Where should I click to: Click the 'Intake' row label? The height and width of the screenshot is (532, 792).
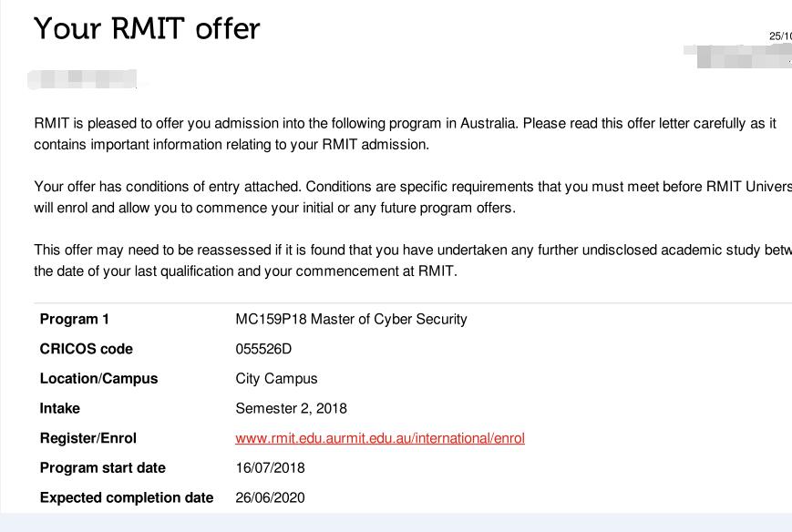[x=59, y=408]
